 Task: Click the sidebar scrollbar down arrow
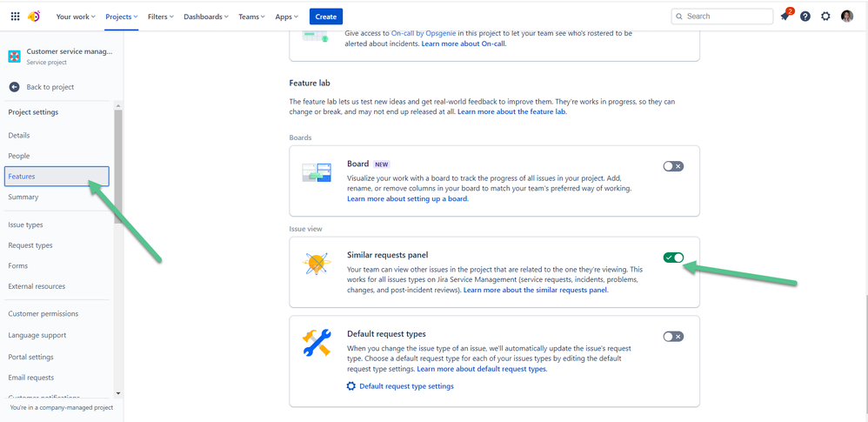click(118, 393)
